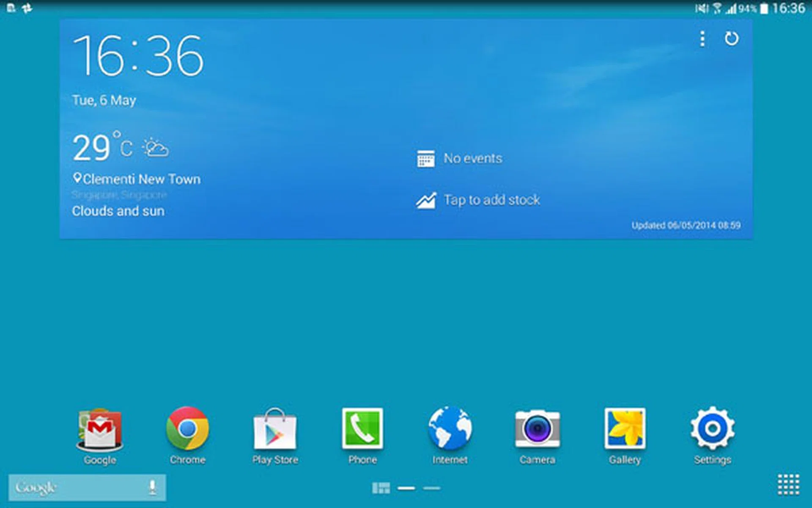Tap the No events calendar entry
Screen dimensions: 812x508
point(459,158)
